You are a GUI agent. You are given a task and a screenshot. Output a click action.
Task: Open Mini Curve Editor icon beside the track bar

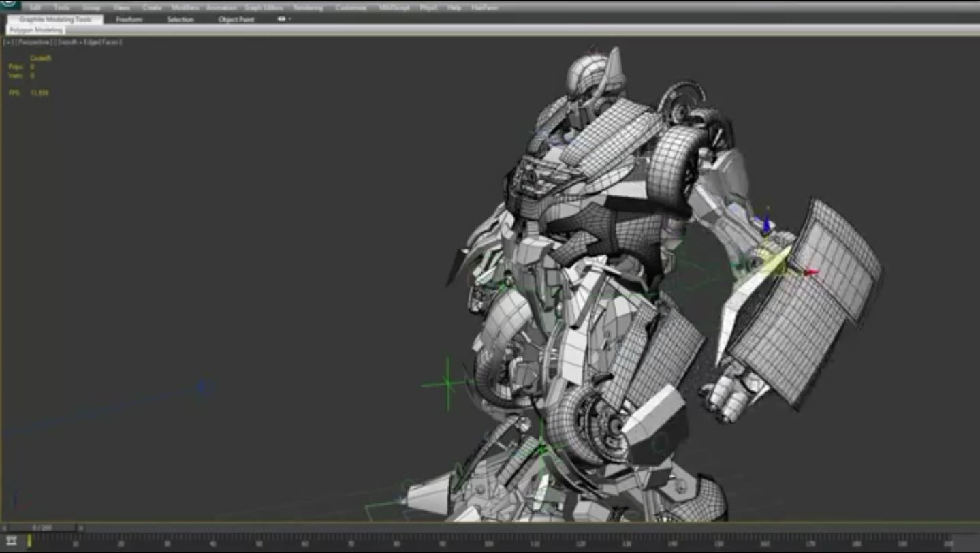pos(12,540)
